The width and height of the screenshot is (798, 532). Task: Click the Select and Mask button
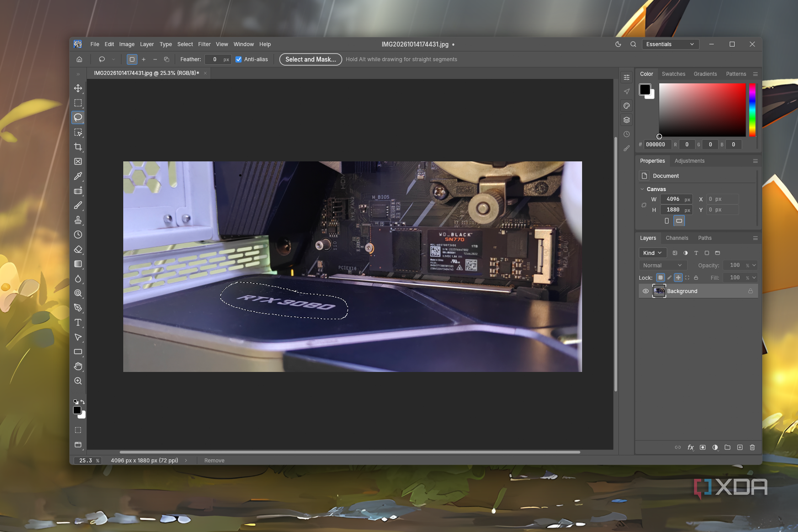pos(310,59)
